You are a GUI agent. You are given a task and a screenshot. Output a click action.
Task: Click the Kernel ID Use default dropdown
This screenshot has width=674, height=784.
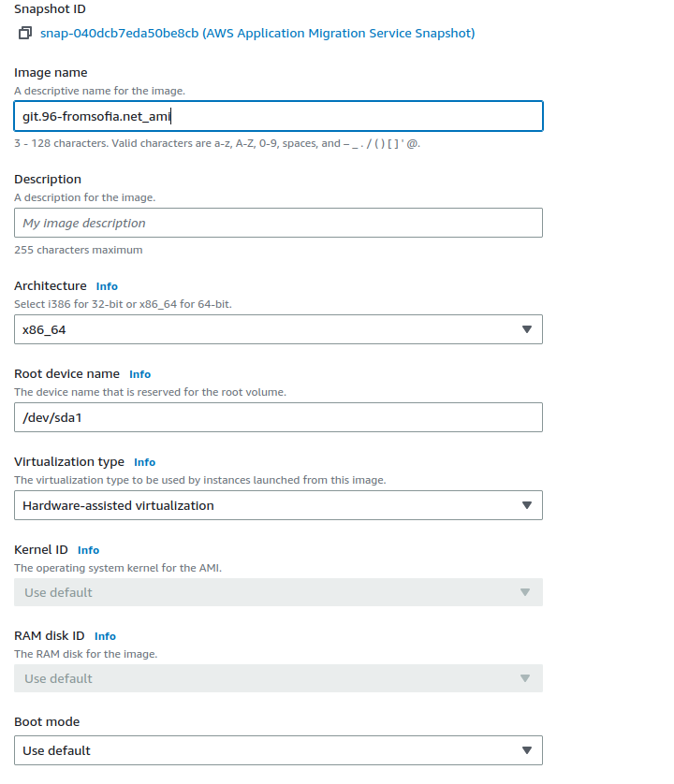[278, 592]
